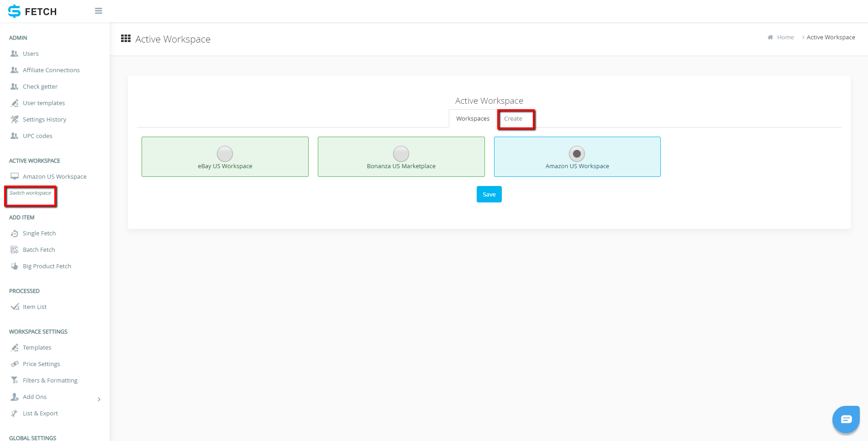The height and width of the screenshot is (441, 868).
Task: Toggle the hamburger sidebar menu
Action: pos(98,11)
